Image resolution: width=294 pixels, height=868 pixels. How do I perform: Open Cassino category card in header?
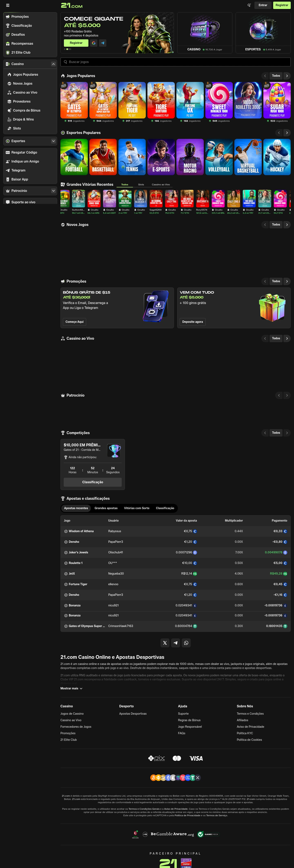pyautogui.click(x=205, y=33)
